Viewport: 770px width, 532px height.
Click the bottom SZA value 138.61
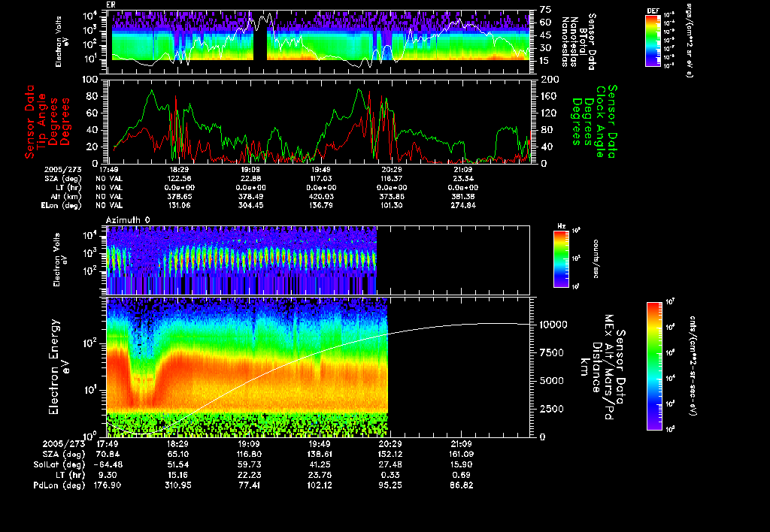pos(320,455)
